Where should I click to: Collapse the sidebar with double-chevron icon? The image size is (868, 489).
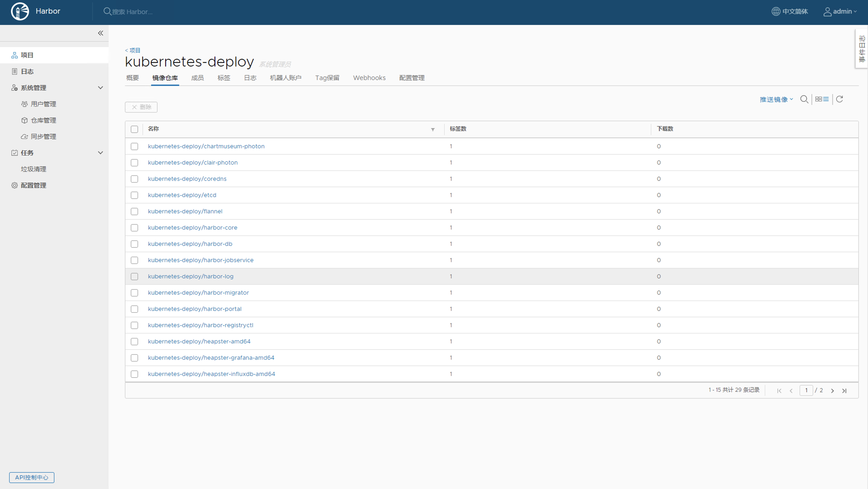point(100,33)
